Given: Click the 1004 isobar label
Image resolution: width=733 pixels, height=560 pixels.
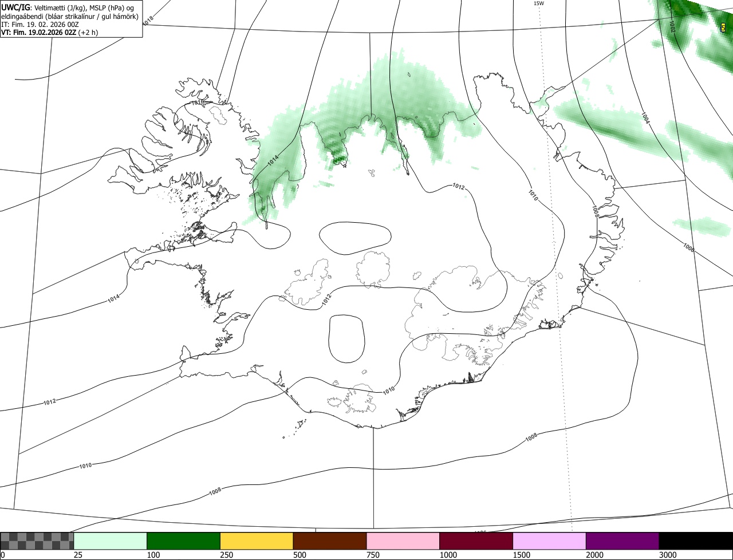Looking at the screenshot, I should (645, 118).
